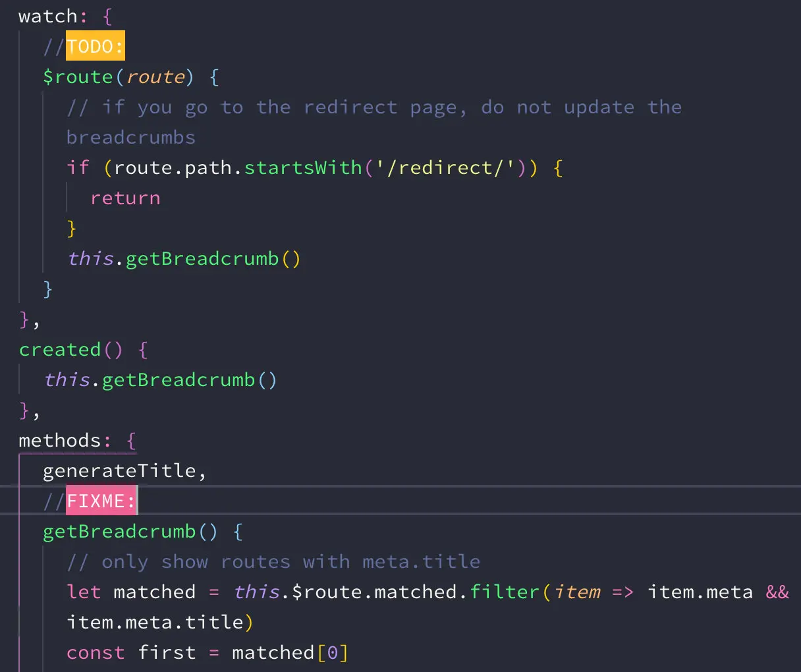
Task: Click comment text 'if you go to the redirect page'
Action: pyautogui.click(x=284, y=107)
